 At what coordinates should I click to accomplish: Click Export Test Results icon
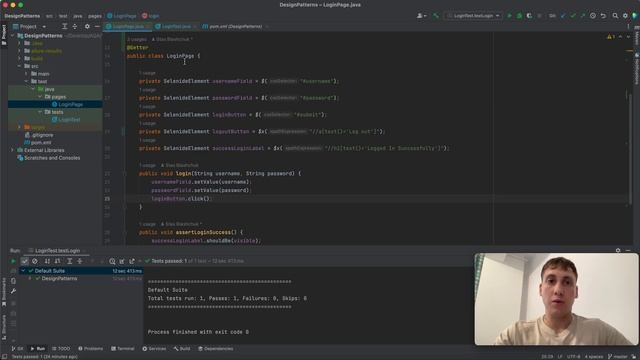[x=132, y=261]
